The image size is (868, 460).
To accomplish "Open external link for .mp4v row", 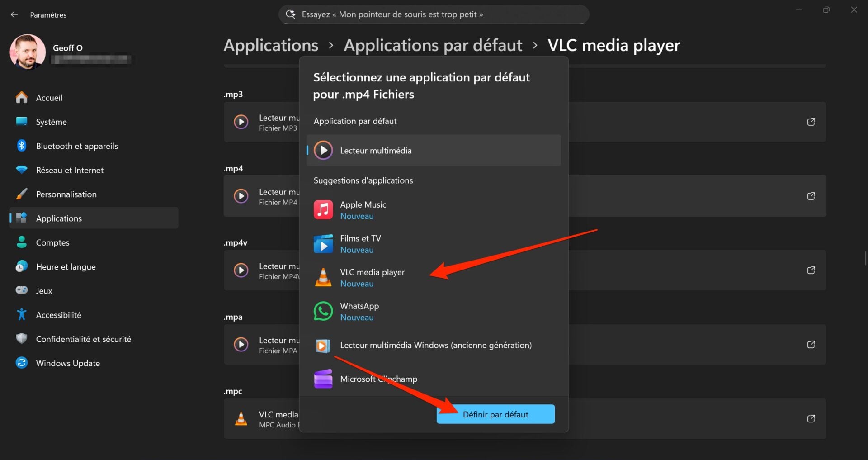I will click(811, 270).
